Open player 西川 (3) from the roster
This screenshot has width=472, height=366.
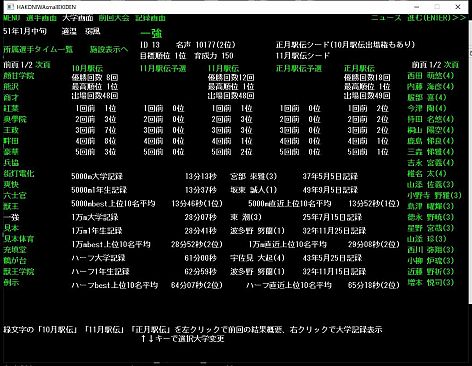coord(430,250)
